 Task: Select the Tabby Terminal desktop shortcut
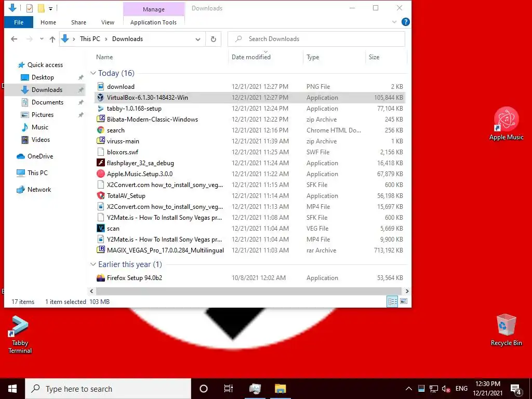pyautogui.click(x=20, y=335)
